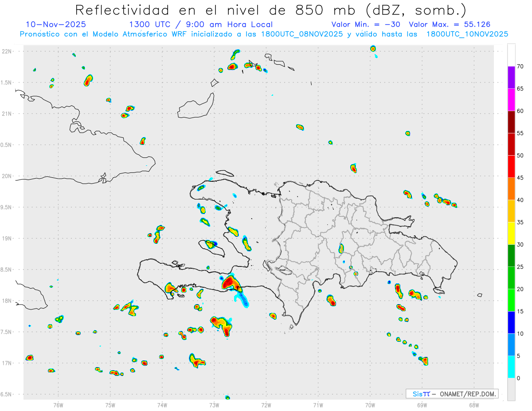
Task: Click the cyan 0–5 dBZ colorbar segment
Action: pyautogui.click(x=511, y=367)
